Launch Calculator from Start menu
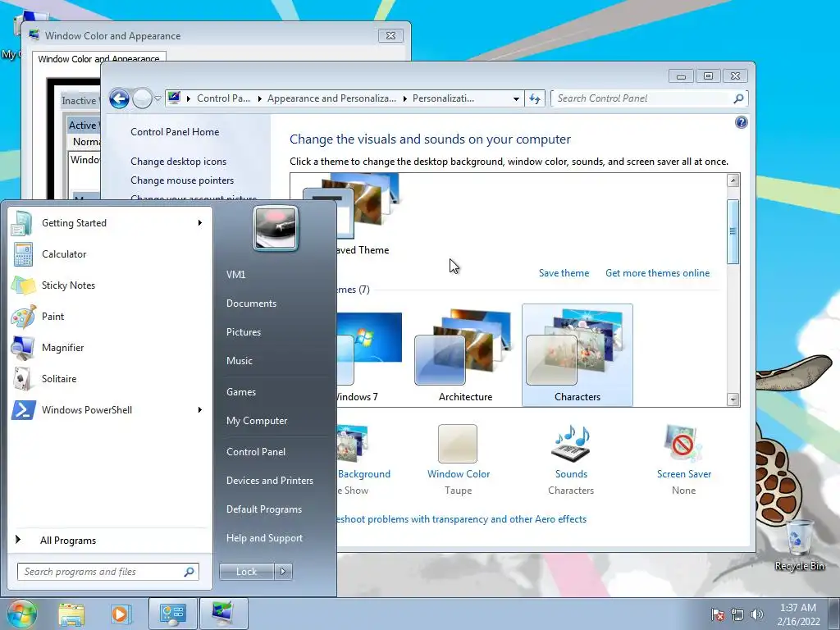Viewport: 840px width, 630px height. click(110, 254)
